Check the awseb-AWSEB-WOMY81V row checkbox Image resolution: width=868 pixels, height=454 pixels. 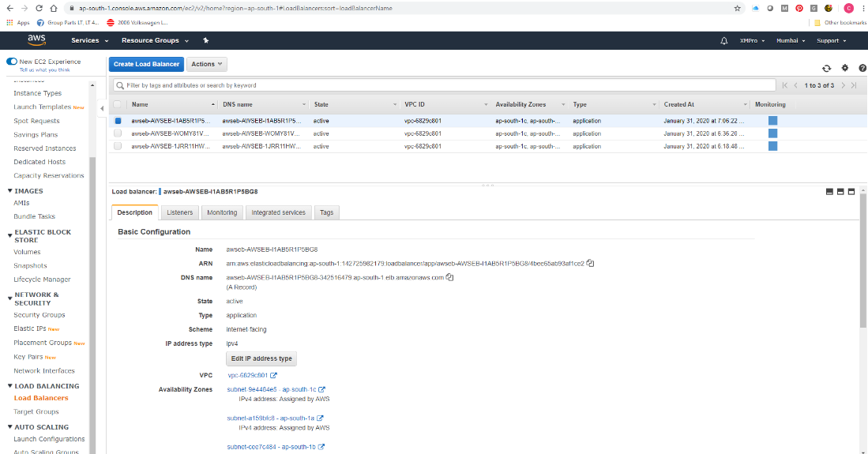tap(118, 133)
